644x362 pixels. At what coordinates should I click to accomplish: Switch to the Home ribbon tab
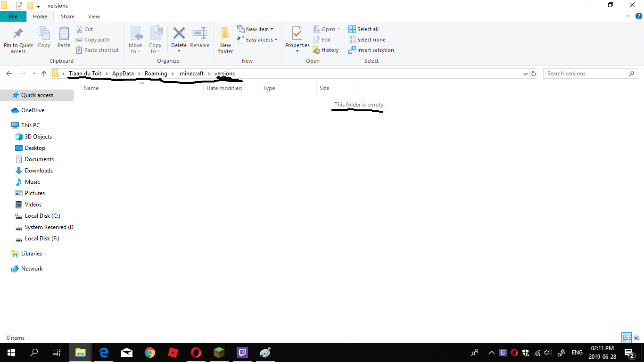pos(40,16)
